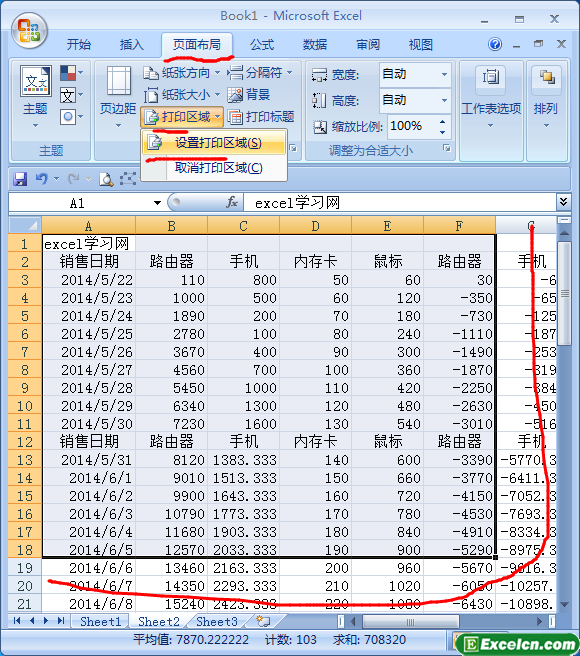
Task: Go to last sheet navigation arrow
Action: tap(61, 621)
